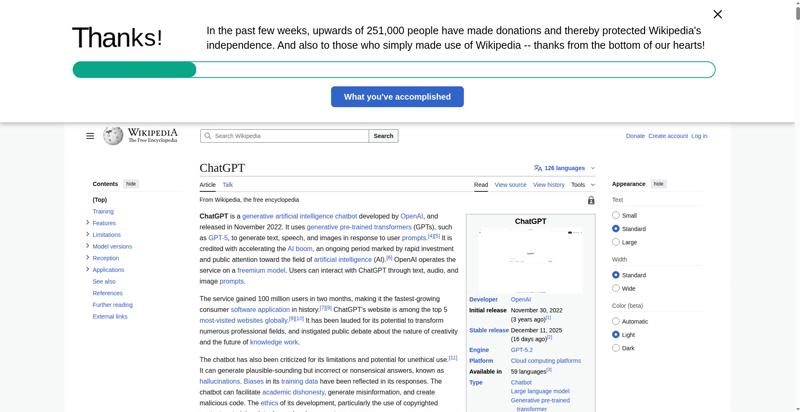Open the ChatGPT infobox screenshot image
Viewport: 800px width, 412px height.
pos(530,260)
